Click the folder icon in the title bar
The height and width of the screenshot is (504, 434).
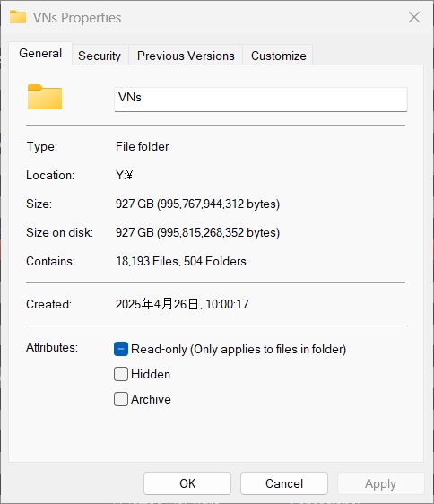click(x=18, y=17)
